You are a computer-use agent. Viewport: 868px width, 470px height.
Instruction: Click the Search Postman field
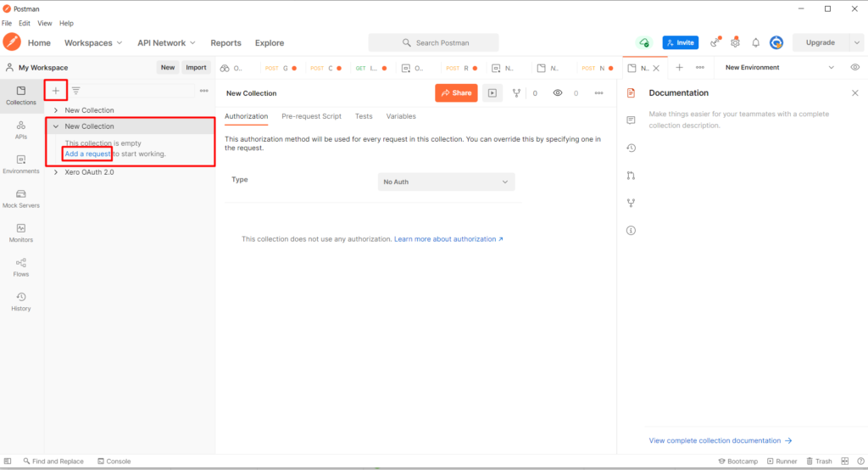pos(433,42)
